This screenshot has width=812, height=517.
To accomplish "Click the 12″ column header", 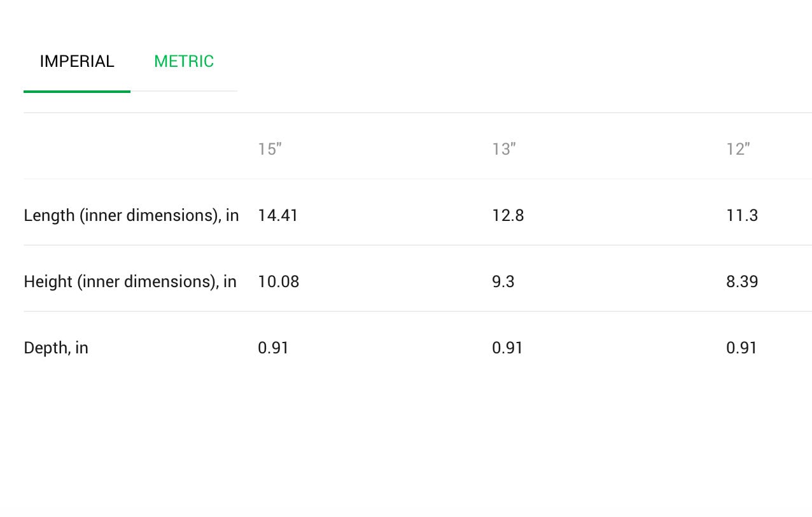I will tap(738, 149).
